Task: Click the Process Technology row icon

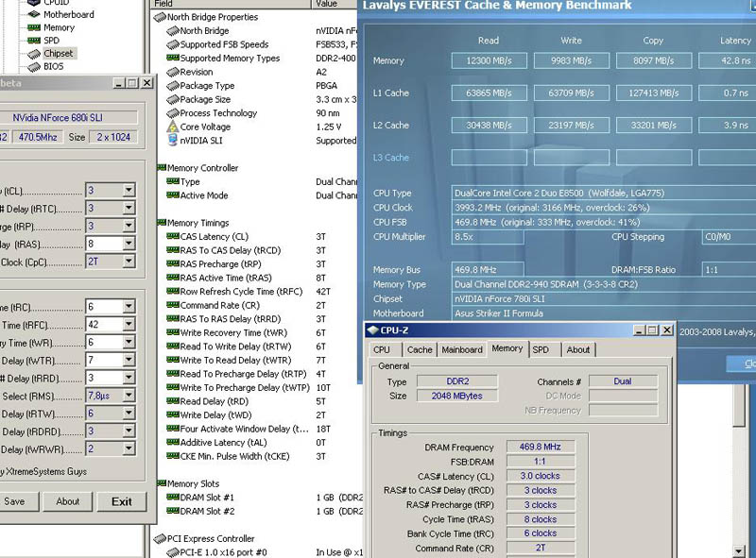Action: 173,113
